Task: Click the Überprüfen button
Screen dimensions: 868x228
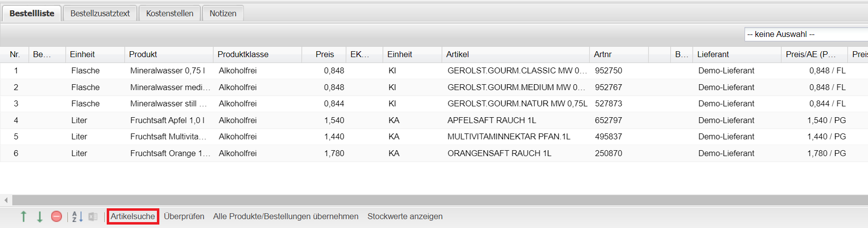Action: [x=184, y=217]
